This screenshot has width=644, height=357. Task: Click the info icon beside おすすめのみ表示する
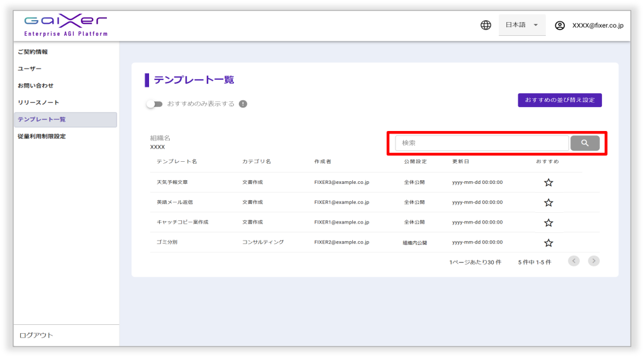[243, 104]
